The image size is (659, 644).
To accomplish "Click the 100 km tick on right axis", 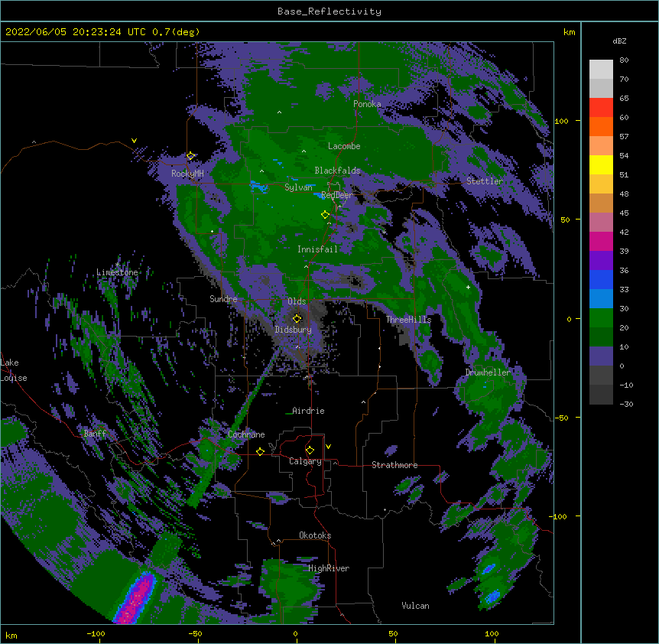I will [561, 121].
